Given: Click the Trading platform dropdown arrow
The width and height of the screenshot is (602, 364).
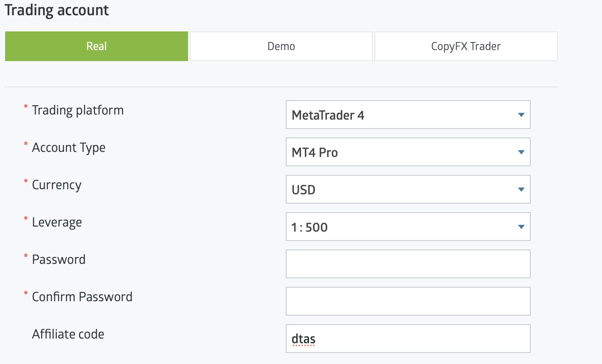Looking at the screenshot, I should 521,115.
